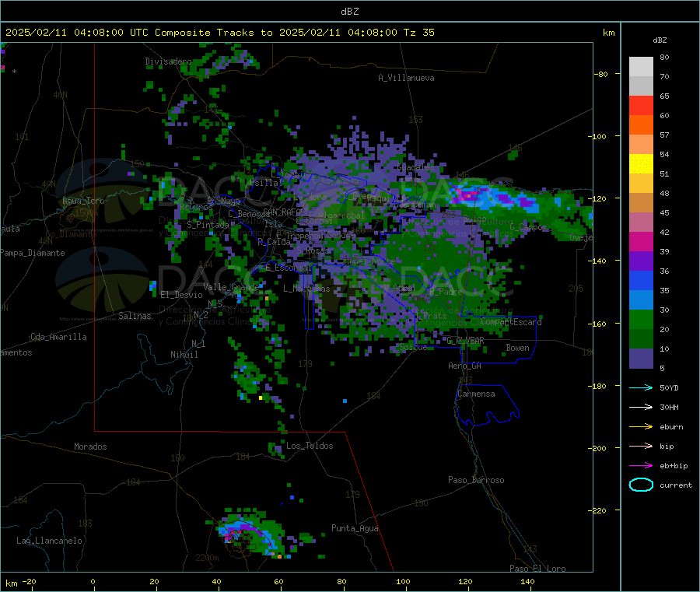Image resolution: width=700 pixels, height=592 pixels.
Task: Click the cyan 50YD arrow in legend
Action: coord(641,387)
